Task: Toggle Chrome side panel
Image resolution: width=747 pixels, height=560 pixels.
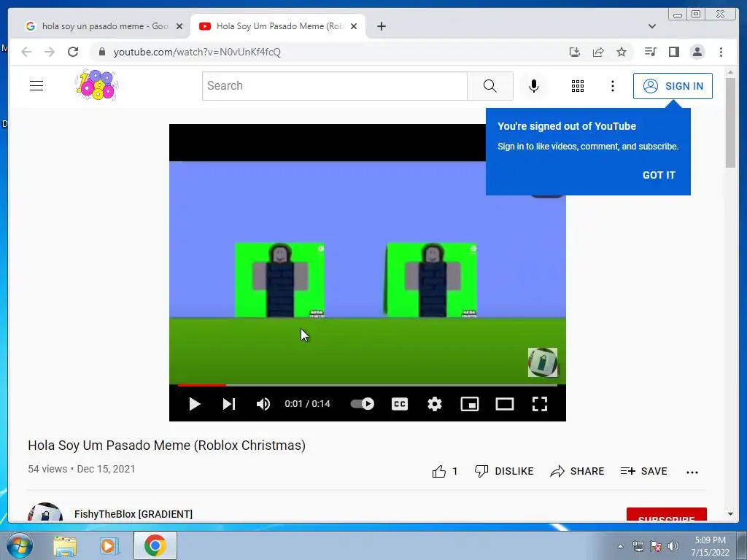Action: 673,52
